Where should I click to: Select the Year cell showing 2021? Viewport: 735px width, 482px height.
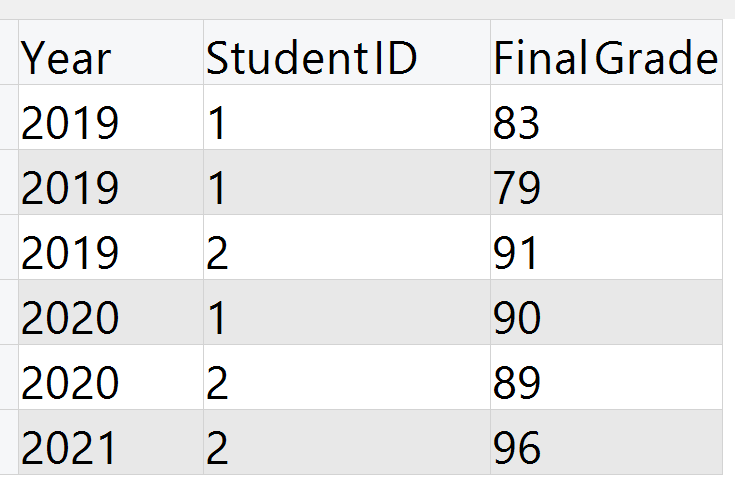111,442
